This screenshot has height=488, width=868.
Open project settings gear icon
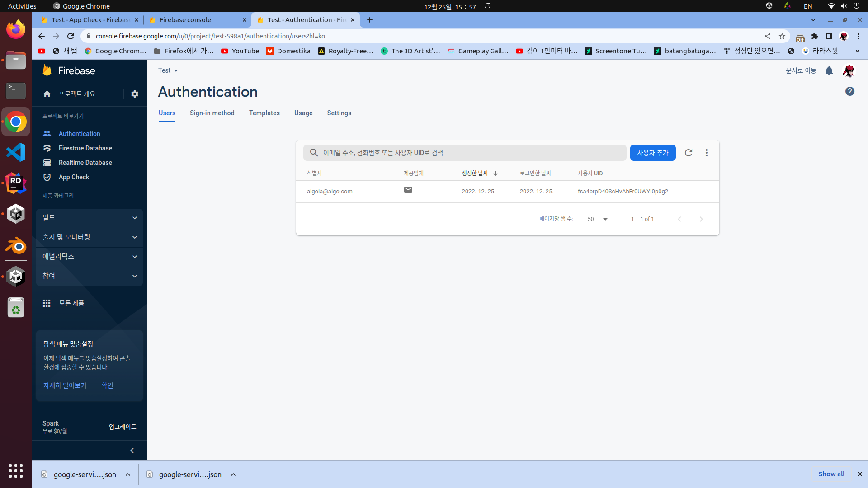coord(135,94)
